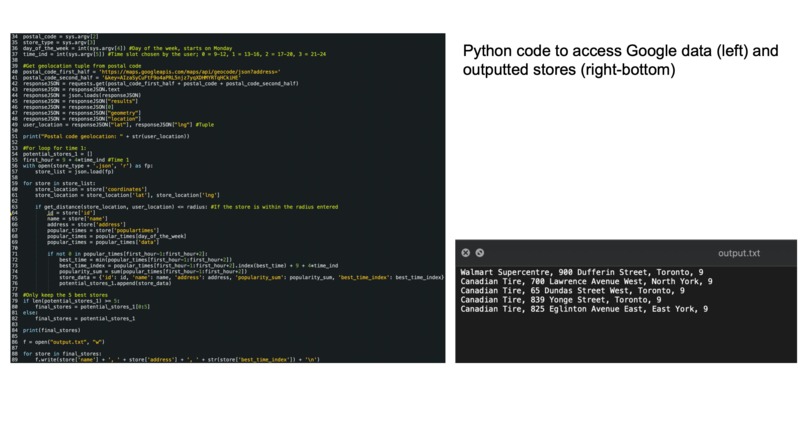Click comment #Only keep the 5 best stores
This screenshot has height=436, width=806.
coord(65,295)
